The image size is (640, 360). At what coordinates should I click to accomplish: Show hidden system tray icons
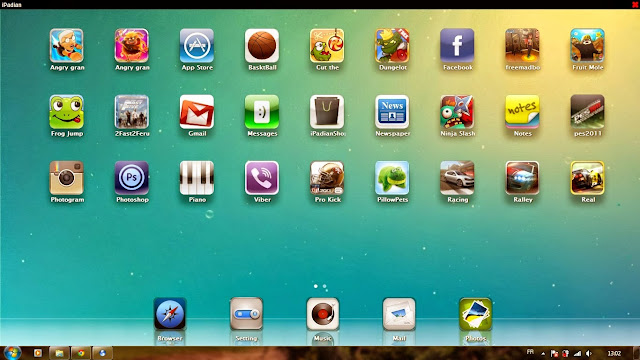[x=543, y=353]
